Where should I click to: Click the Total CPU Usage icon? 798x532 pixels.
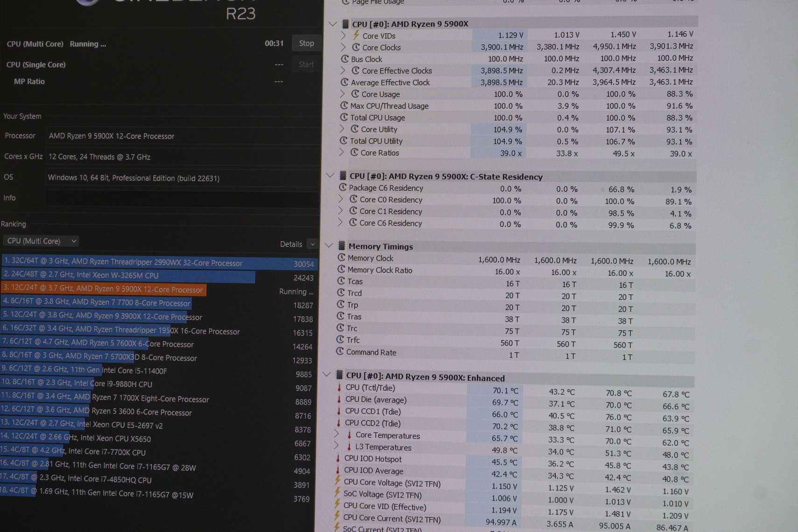tap(344, 117)
